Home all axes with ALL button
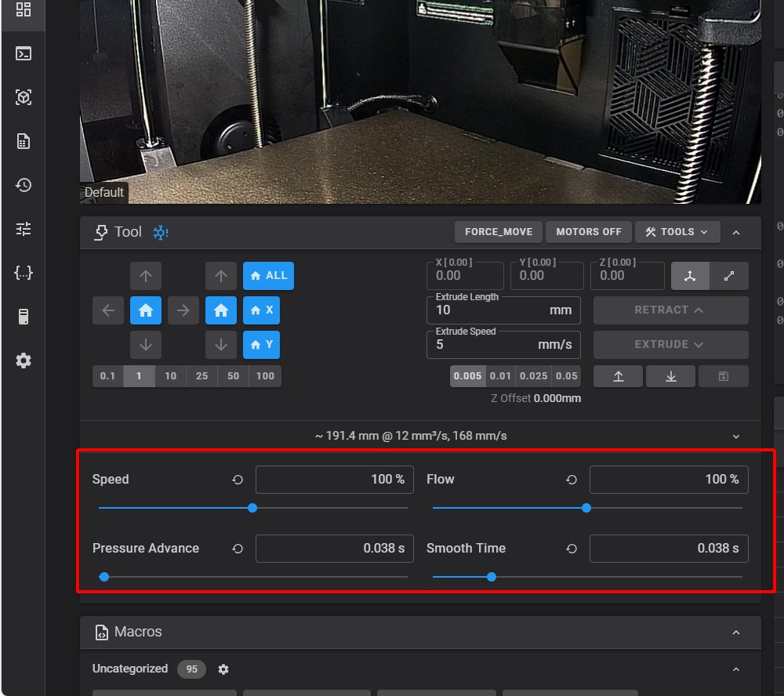This screenshot has height=696, width=784. (268, 276)
